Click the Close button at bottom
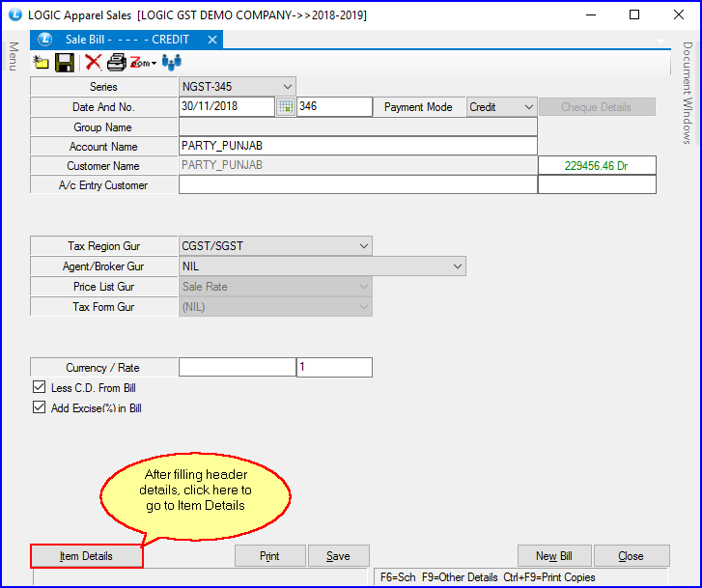Screen dimensions: 702x588 (632, 556)
